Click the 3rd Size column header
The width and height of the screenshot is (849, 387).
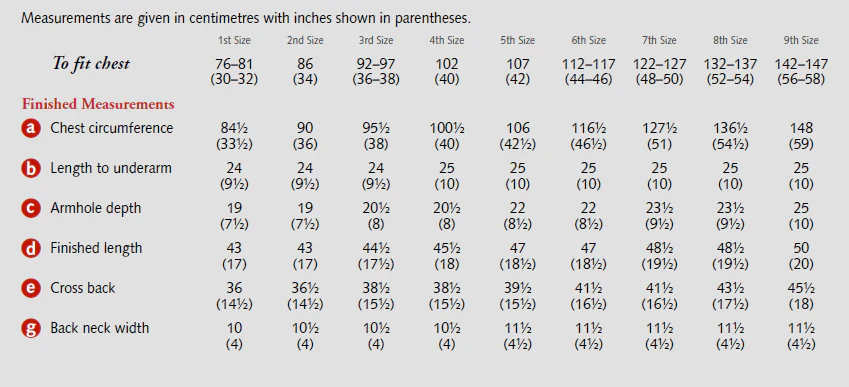(x=376, y=41)
